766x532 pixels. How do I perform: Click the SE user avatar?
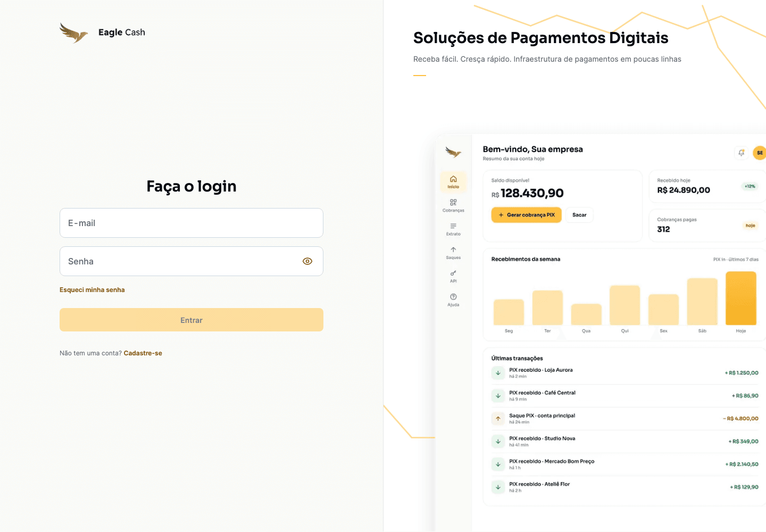click(760, 153)
